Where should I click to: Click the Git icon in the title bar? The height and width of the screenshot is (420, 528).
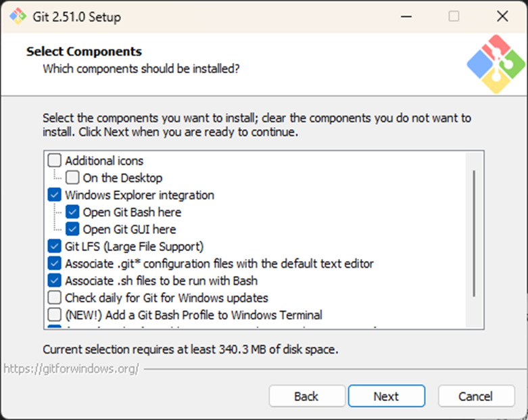click(x=15, y=16)
